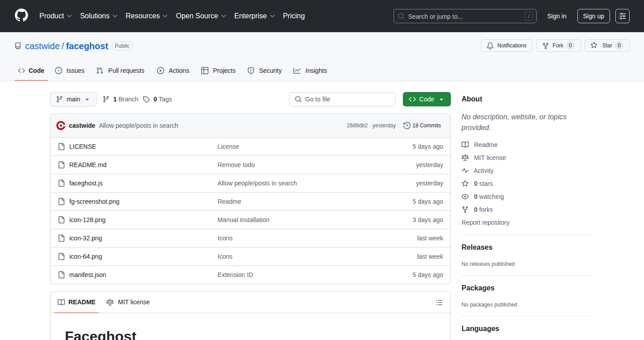This screenshot has height=340, width=644.
Task: Open fg-screenshot.png file
Action: (x=94, y=201)
